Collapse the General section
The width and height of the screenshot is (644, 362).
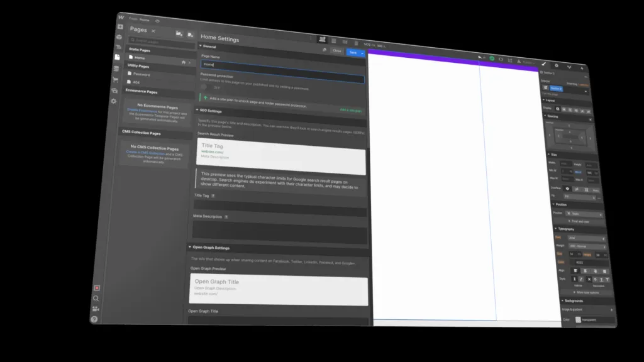point(201,46)
